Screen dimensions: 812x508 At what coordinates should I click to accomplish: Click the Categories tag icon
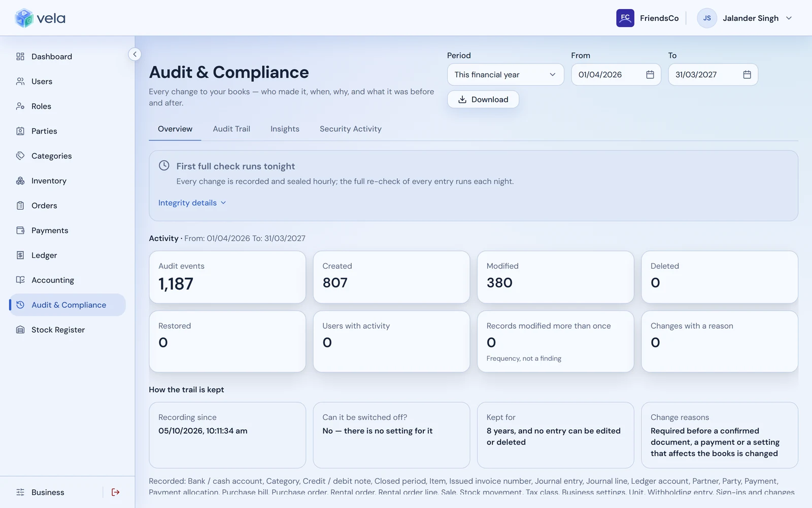pos(20,156)
